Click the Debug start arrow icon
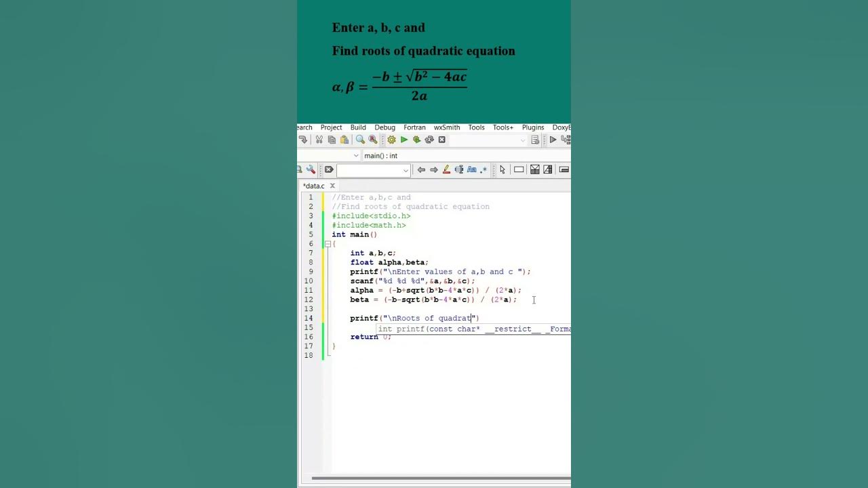The height and width of the screenshot is (488, 868). point(553,140)
